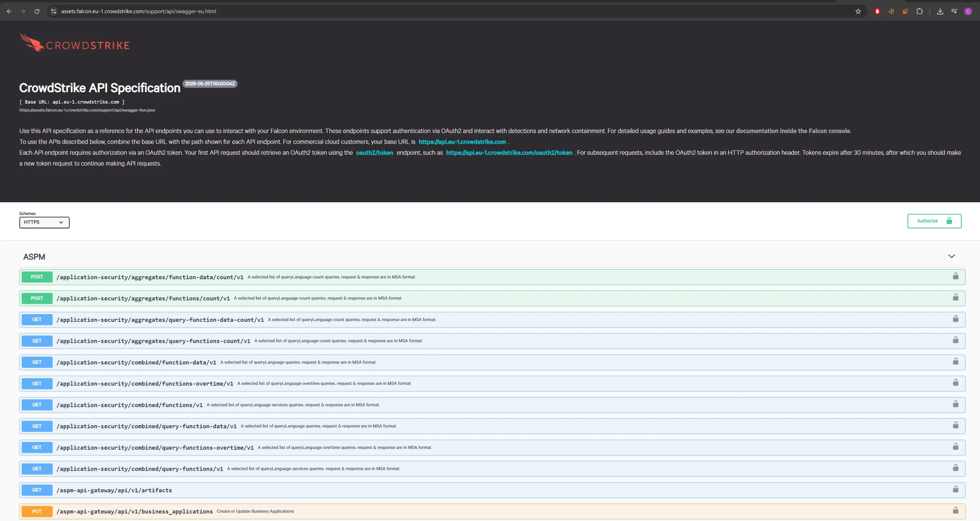Image resolution: width=980 pixels, height=521 pixels.
Task: Click the lock on POST aggregates/functions/count/v1
Action: coord(955,297)
